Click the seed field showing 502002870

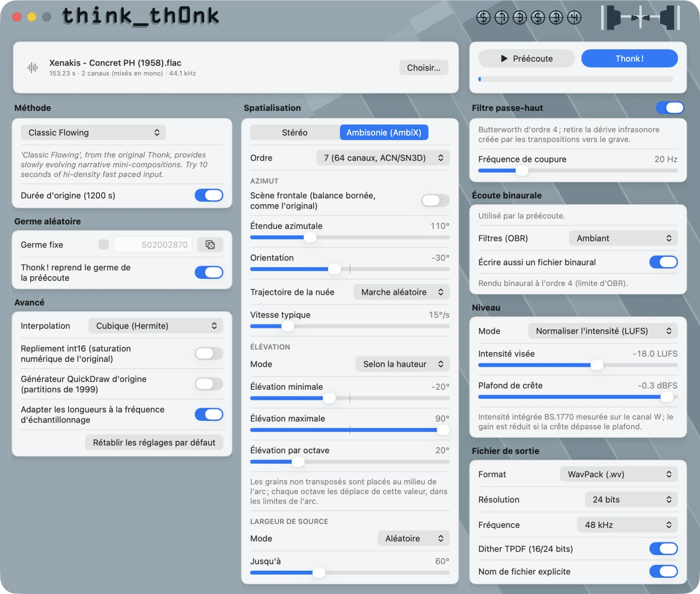pyautogui.click(x=153, y=245)
